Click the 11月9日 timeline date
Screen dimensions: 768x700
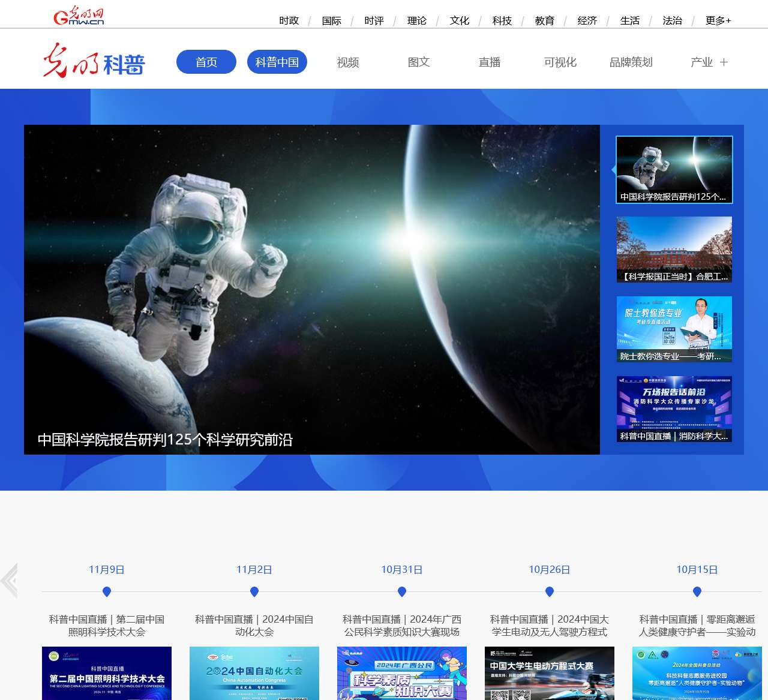click(x=107, y=569)
